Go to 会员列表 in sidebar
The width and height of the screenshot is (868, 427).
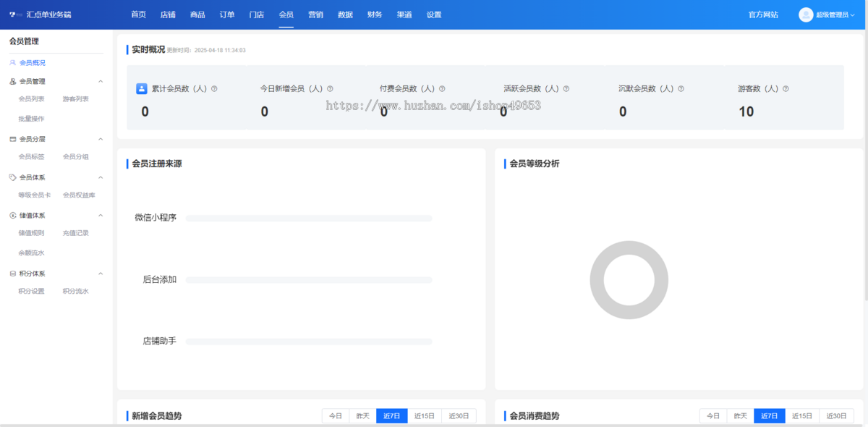[x=32, y=99]
